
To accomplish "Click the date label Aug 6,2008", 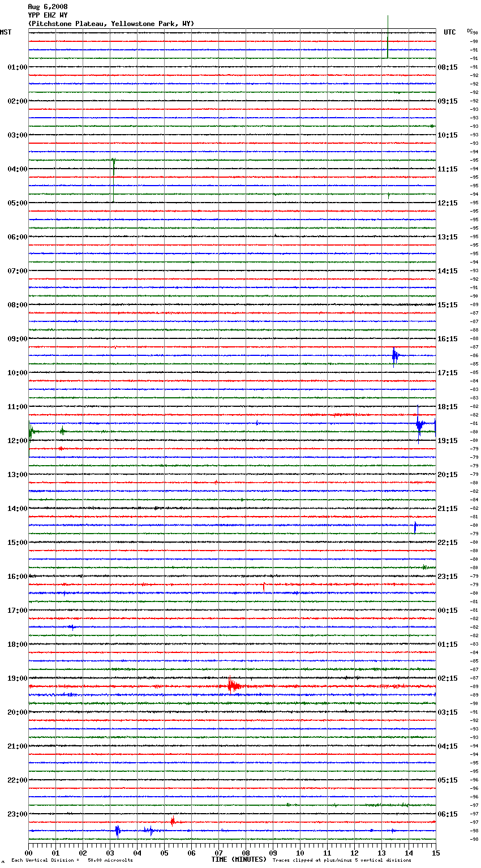I will tap(48, 7).
